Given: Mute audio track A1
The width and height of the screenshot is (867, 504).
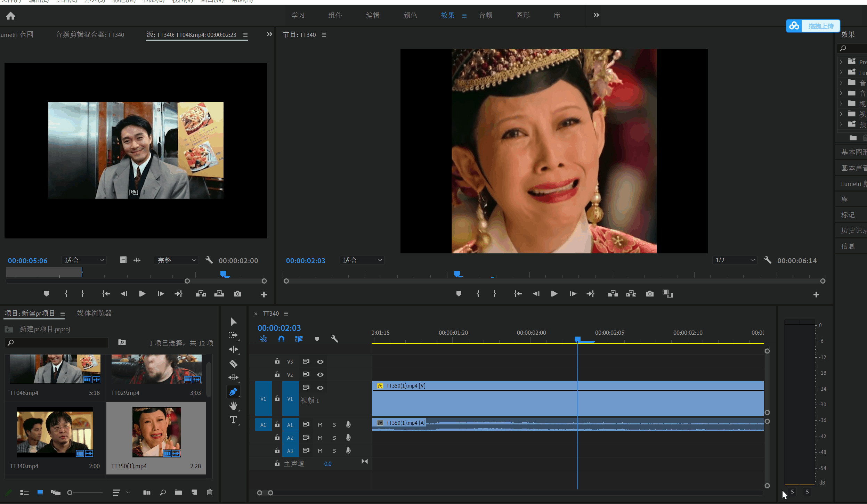Looking at the screenshot, I should [320, 425].
